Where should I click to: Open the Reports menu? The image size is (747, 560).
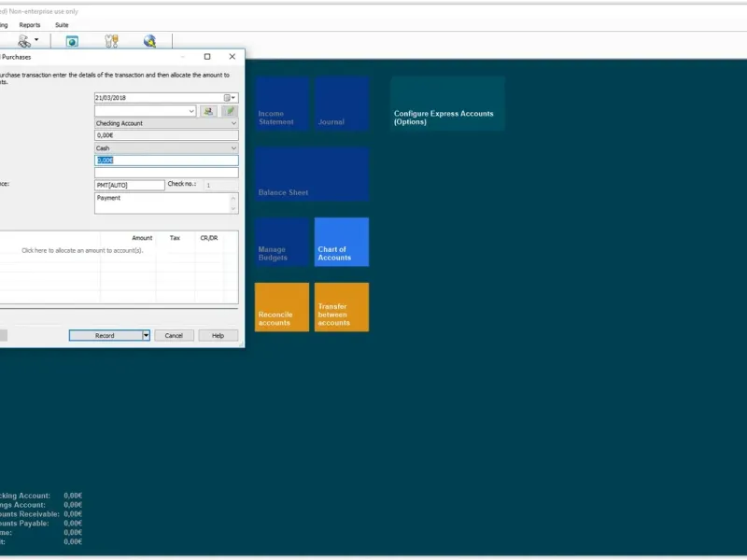click(x=30, y=25)
